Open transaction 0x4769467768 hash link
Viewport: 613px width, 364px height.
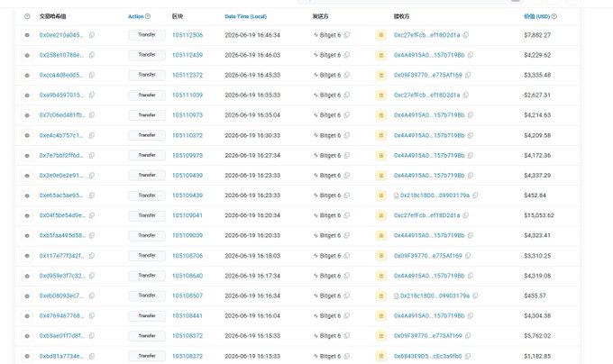click(61, 315)
